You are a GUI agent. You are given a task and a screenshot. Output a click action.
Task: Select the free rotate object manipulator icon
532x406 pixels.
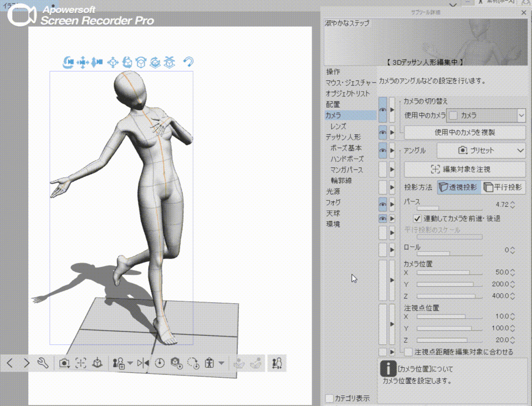[x=127, y=63]
